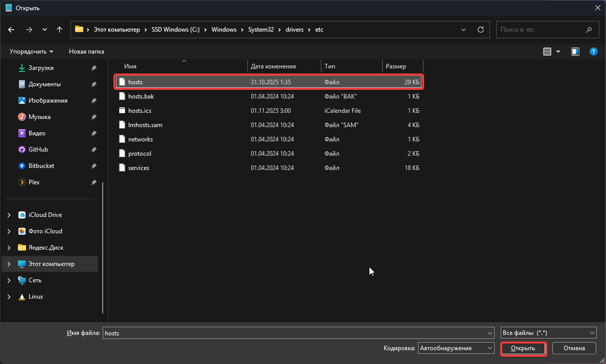Click the Имя файла input field

pyautogui.click(x=294, y=333)
